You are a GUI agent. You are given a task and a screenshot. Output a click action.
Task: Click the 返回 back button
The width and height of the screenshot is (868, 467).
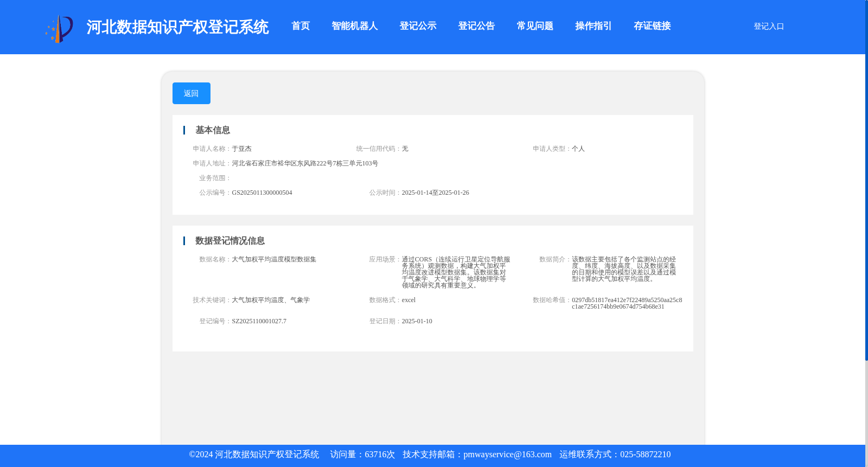tap(192, 93)
